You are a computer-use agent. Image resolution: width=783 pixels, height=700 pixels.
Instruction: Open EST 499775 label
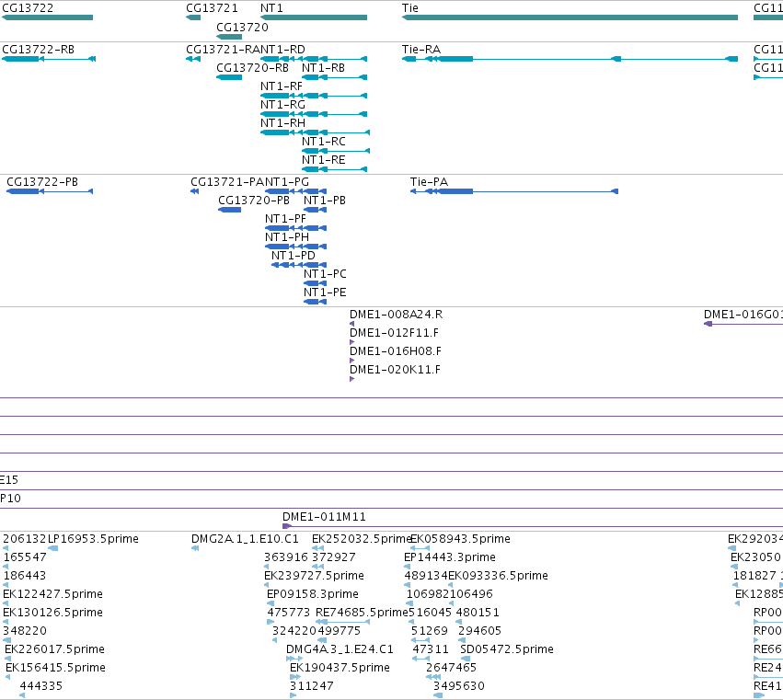click(x=339, y=631)
